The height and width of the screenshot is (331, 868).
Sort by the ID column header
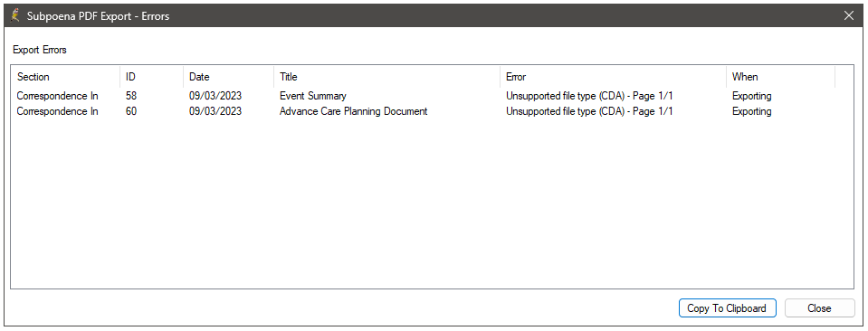[x=151, y=77]
